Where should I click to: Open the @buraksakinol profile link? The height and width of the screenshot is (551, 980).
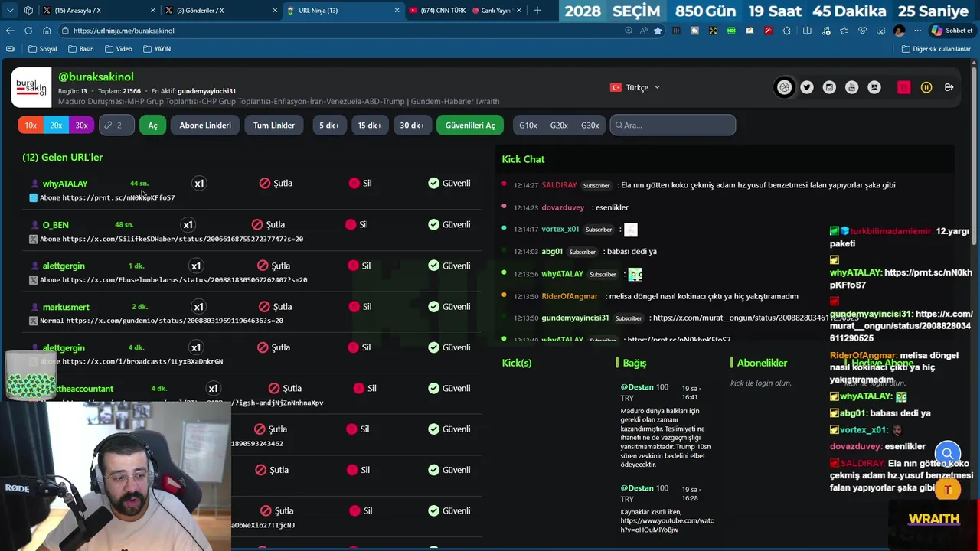[96, 77]
